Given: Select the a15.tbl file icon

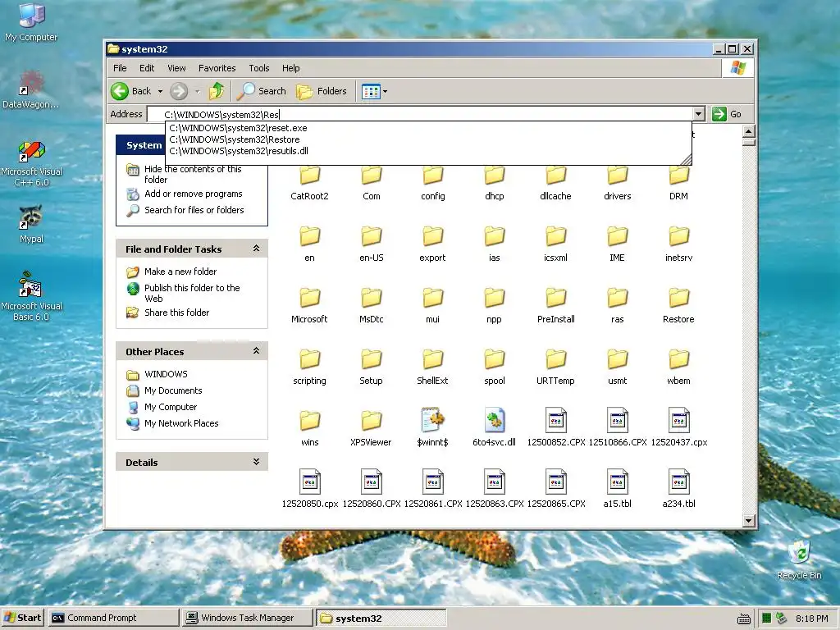Looking at the screenshot, I should tap(617, 482).
